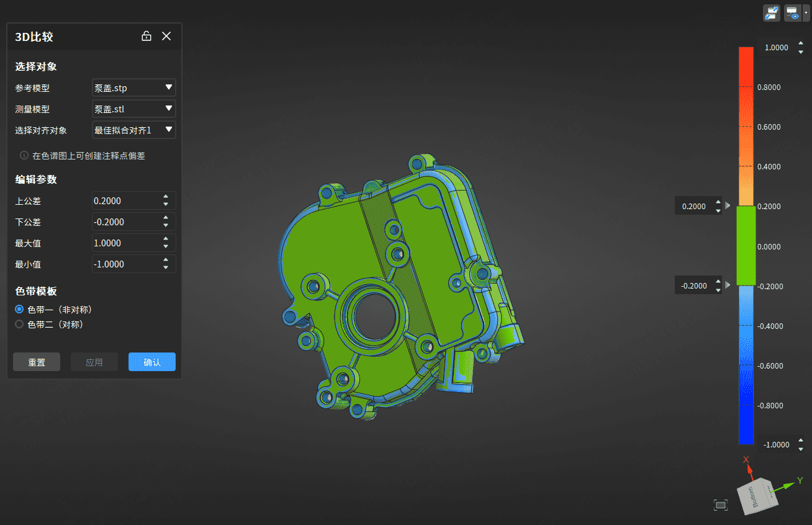Click the fit-to-view frame icon near the cube
Screen dimensions: 812x525
click(721, 505)
